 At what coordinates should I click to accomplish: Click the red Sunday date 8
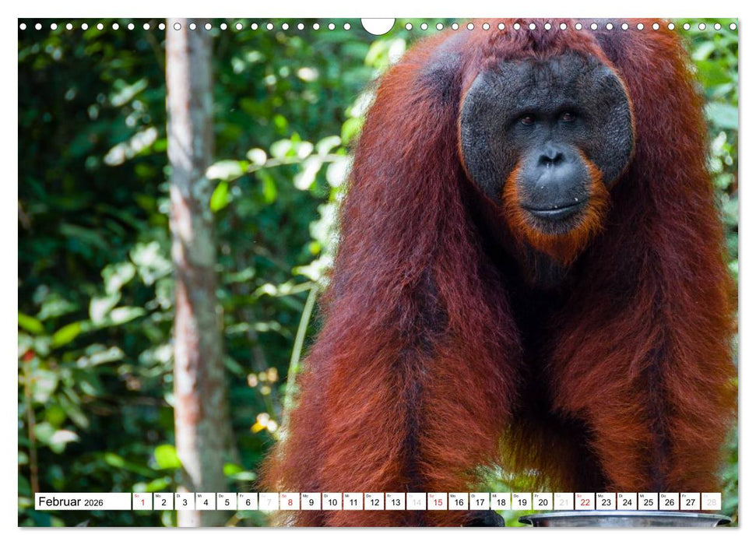click(x=288, y=503)
